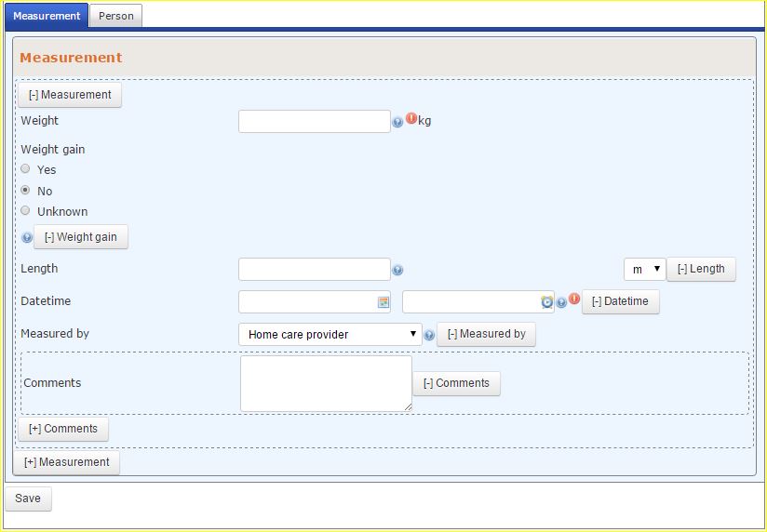
Task: Click the Measured by label text
Action: click(x=55, y=334)
